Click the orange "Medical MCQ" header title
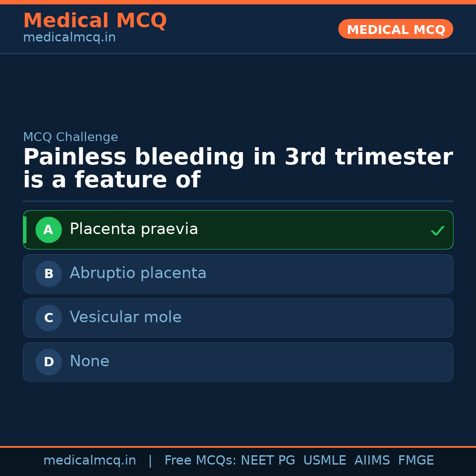This screenshot has width=476, height=476. (95, 21)
